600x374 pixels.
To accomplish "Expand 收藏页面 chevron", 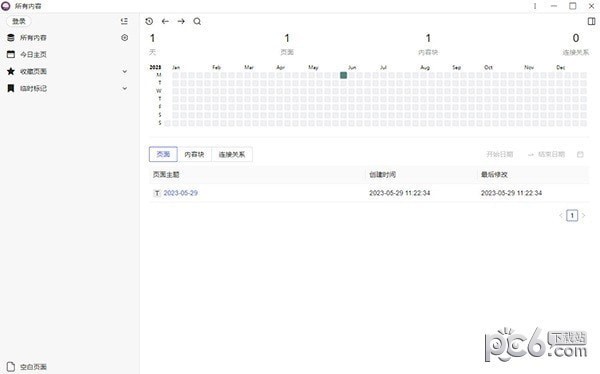I will (124, 72).
